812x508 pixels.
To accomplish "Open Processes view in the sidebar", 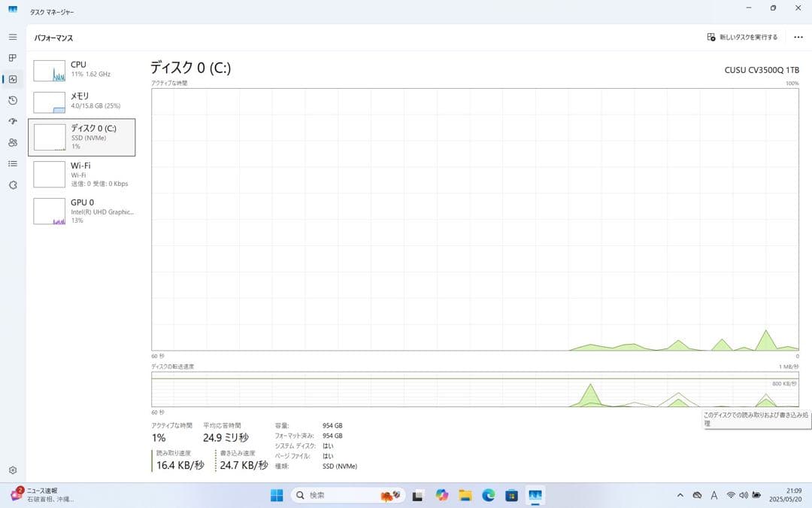I will [x=12, y=57].
